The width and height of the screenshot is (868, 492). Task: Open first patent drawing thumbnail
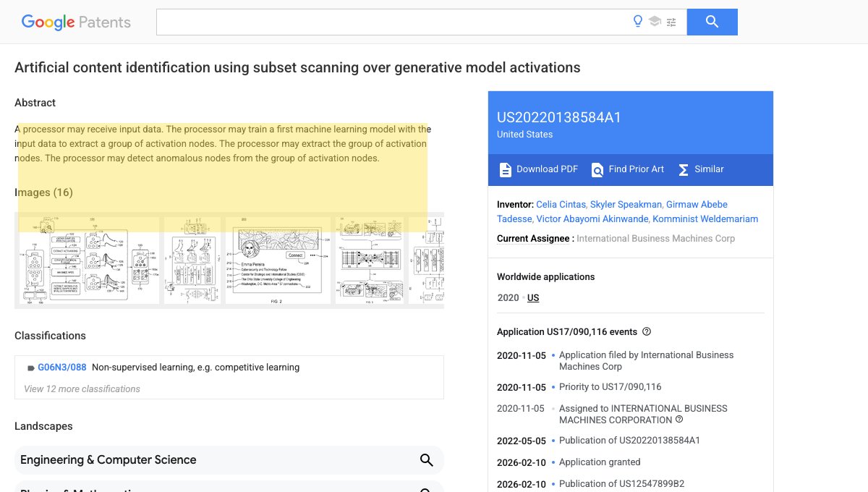(89, 260)
